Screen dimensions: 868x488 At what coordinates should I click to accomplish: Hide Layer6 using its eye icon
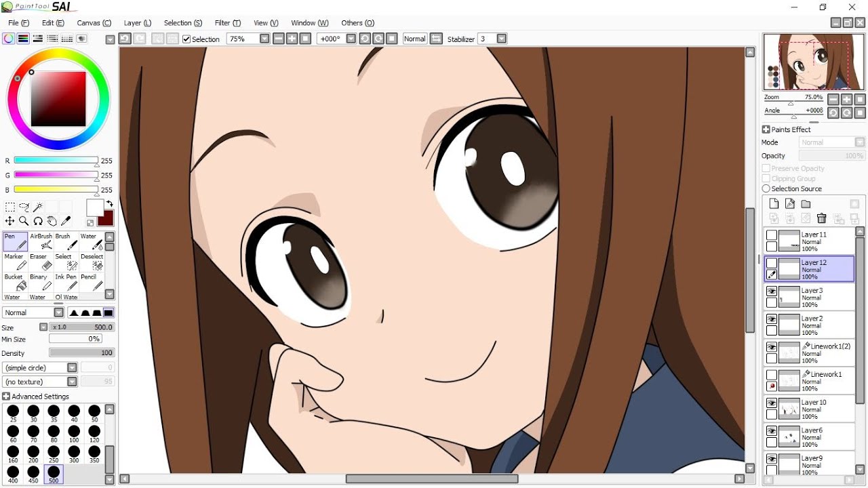pyautogui.click(x=772, y=430)
